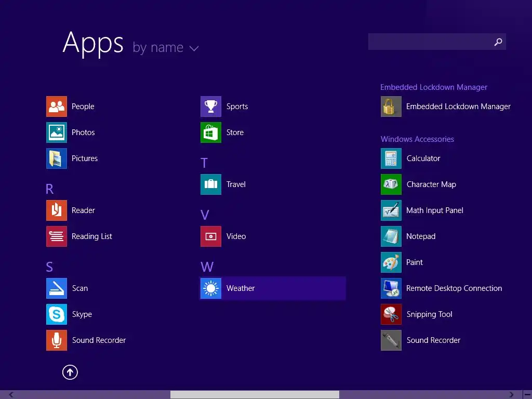Open the People app icon
This screenshot has height=399, width=532.
[56, 107]
